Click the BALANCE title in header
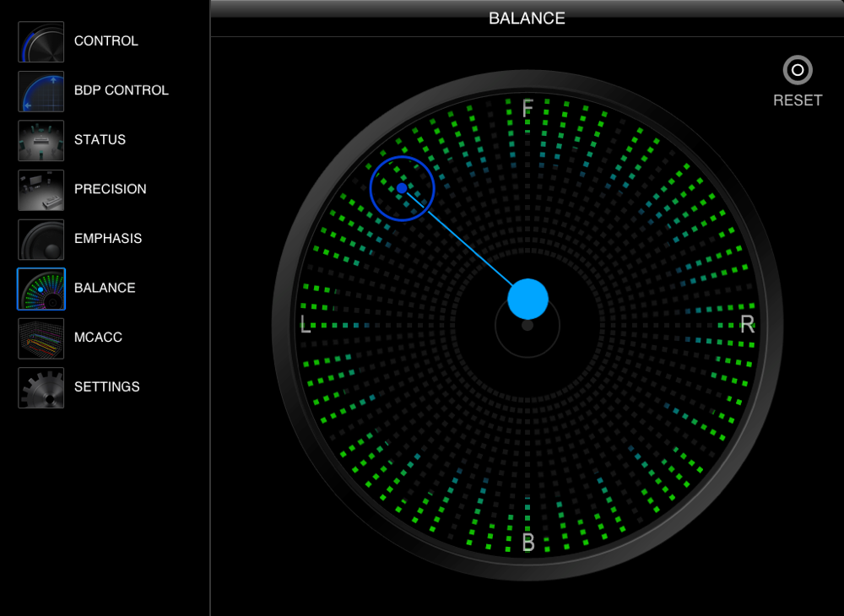Image resolution: width=844 pixels, height=616 pixels. [x=527, y=19]
